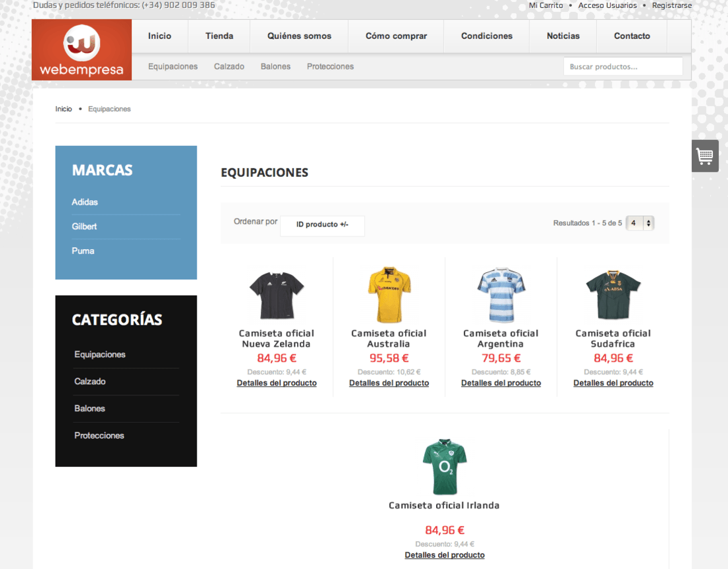Select Calzado in the secondary navigation bar

[229, 66]
